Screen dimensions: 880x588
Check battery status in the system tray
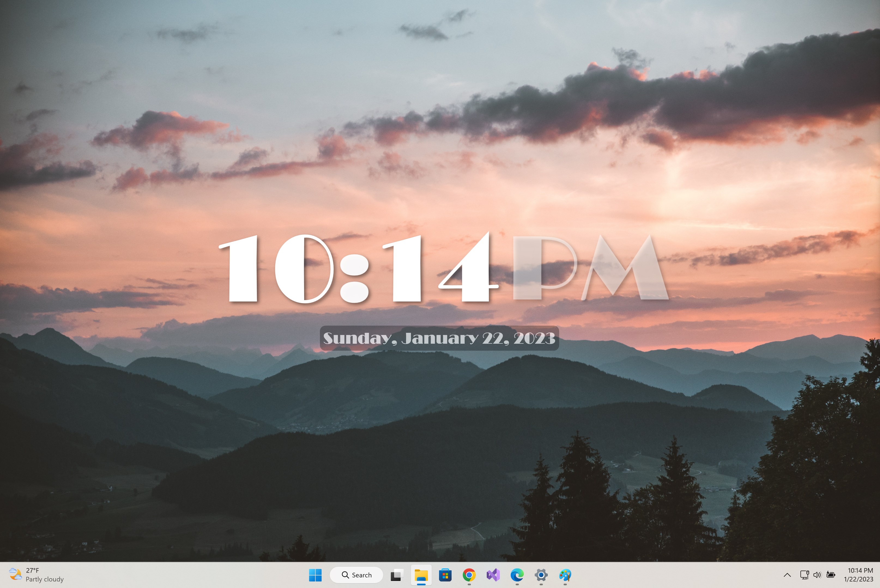click(831, 575)
